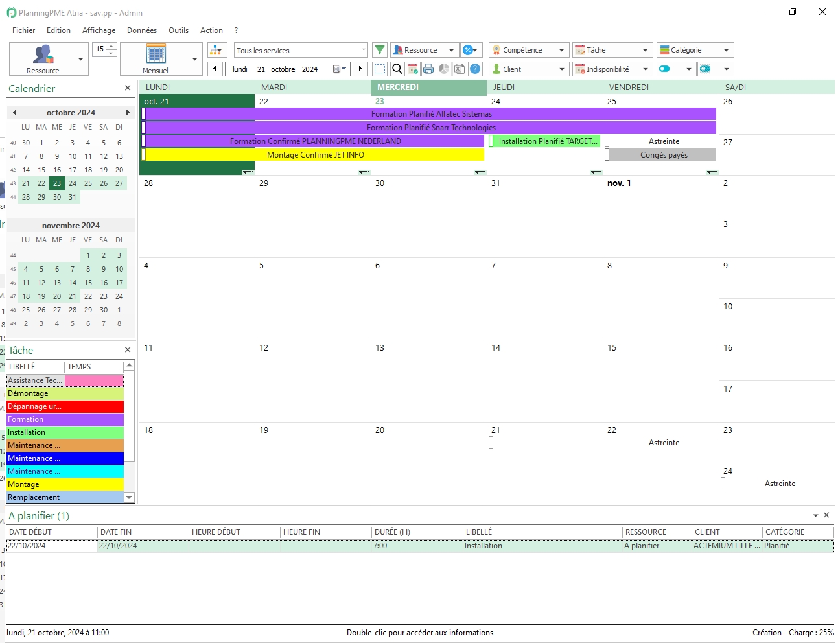The image size is (840, 643).
Task: Select the green filter funnel icon
Action: click(380, 49)
